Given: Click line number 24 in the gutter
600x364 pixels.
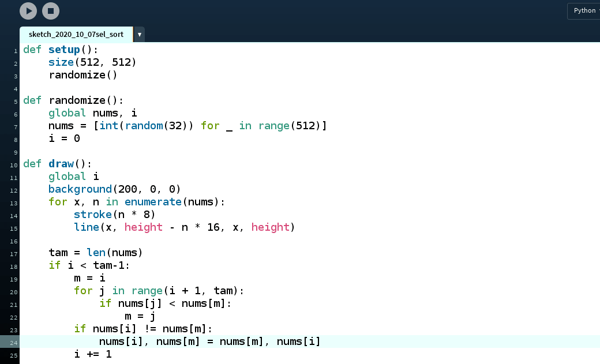Looking at the screenshot, I should pos(14,343).
